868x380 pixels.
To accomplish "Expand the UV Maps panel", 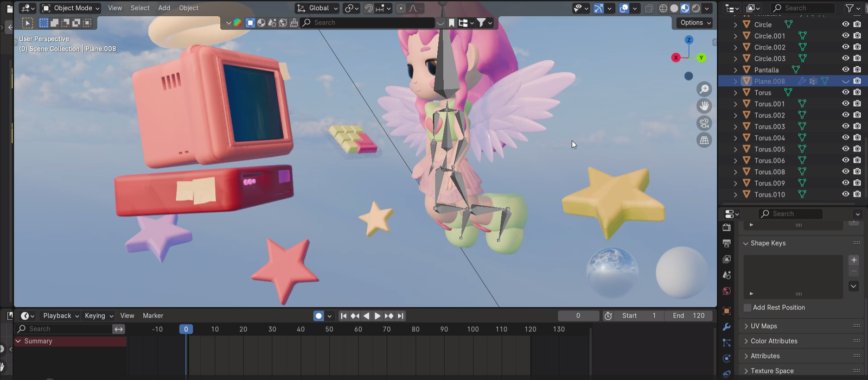I will coord(764,326).
